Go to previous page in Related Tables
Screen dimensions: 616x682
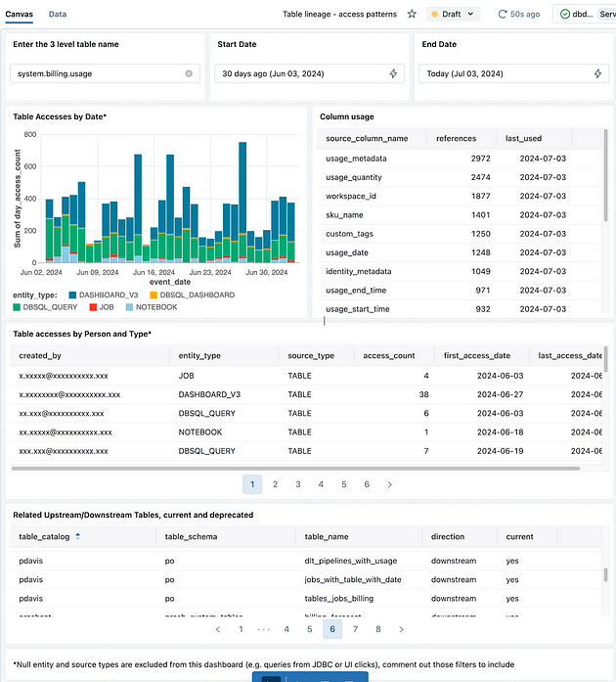tap(218, 629)
